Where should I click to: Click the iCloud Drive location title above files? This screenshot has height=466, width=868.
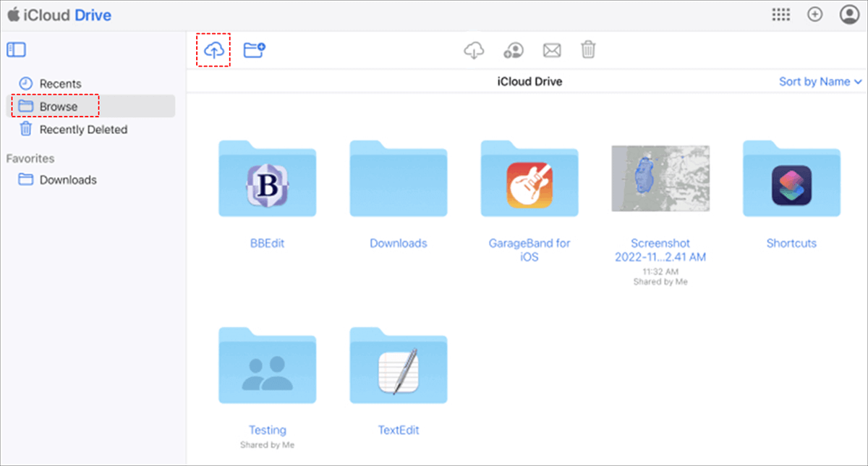pos(529,82)
